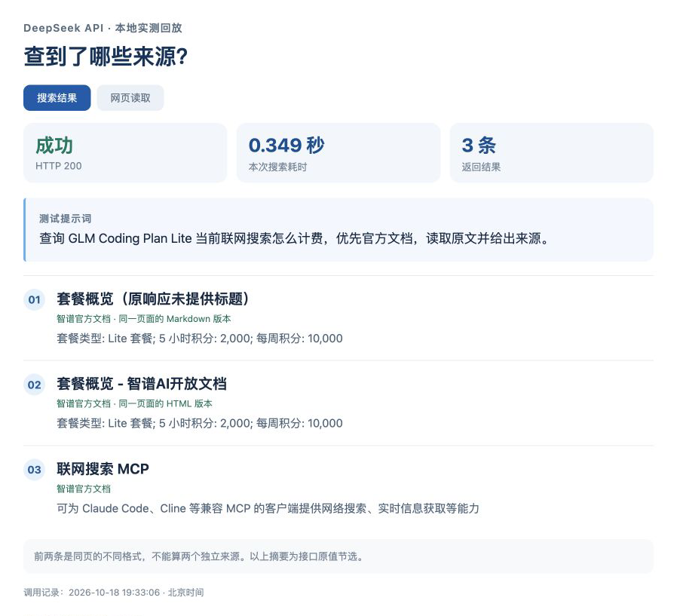Open the 网页读取 tab
The image size is (677, 616).
coord(130,98)
